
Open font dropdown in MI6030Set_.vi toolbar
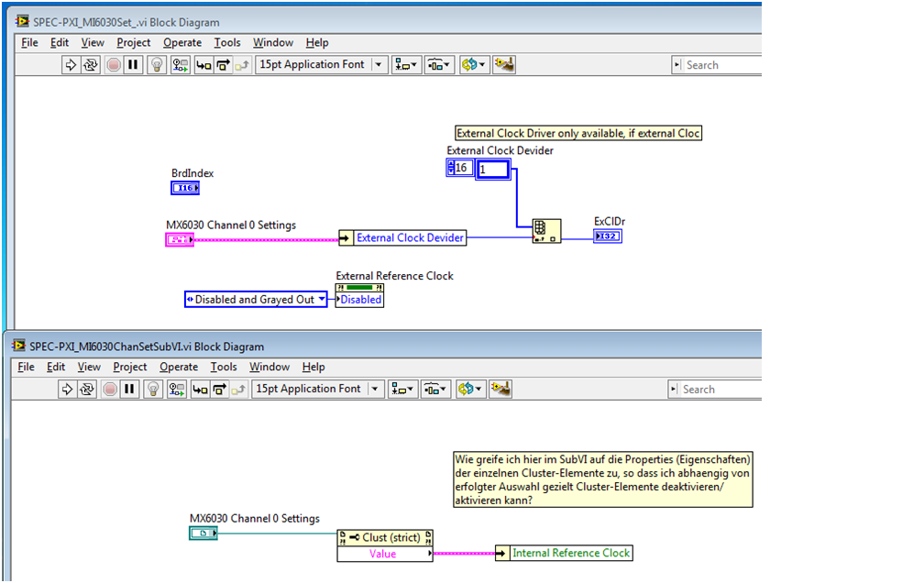pyautogui.click(x=322, y=65)
